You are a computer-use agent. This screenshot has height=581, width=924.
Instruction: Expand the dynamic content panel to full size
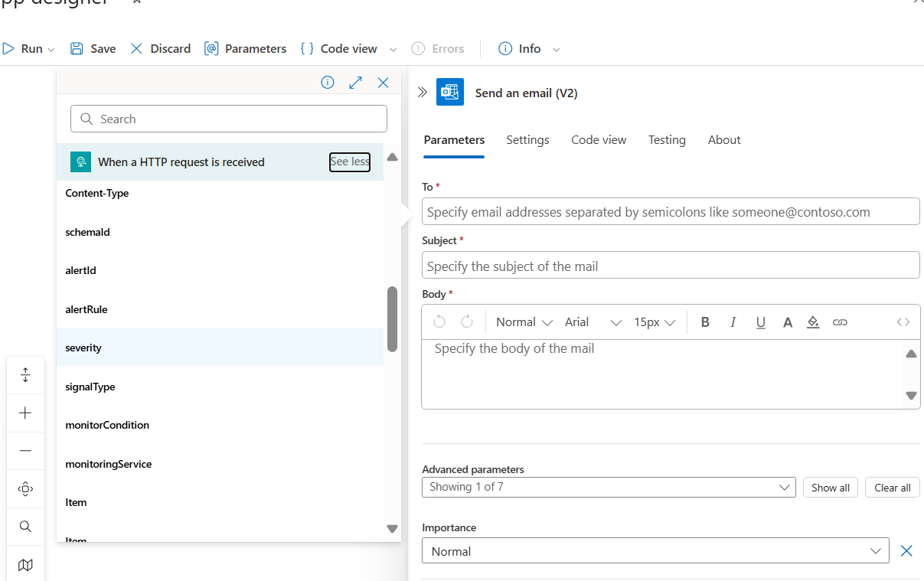tap(355, 83)
